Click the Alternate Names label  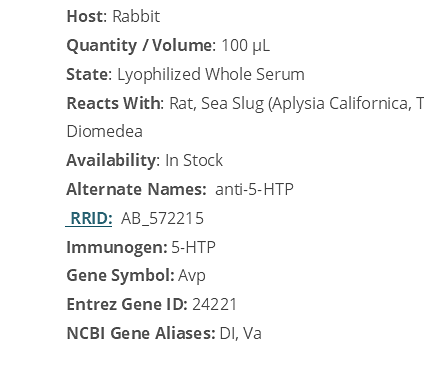click(x=136, y=189)
